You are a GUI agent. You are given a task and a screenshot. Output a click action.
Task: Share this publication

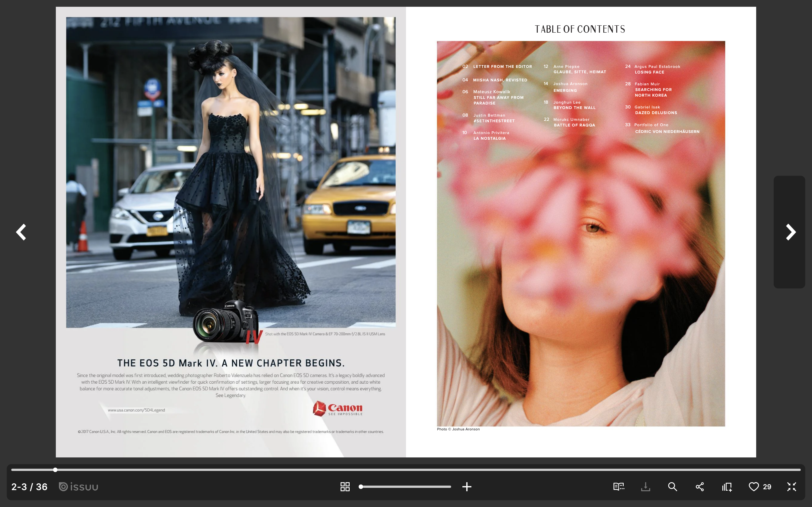point(700,486)
